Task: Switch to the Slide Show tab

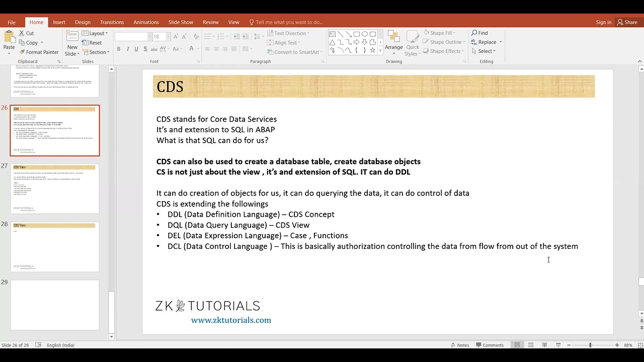Action: [181, 22]
